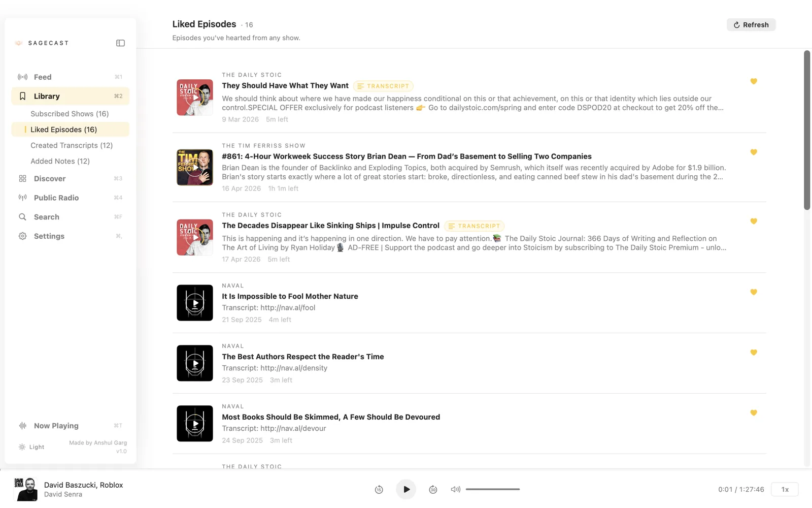The width and height of the screenshot is (812, 508).
Task: Click the Refresh button
Action: (x=751, y=24)
